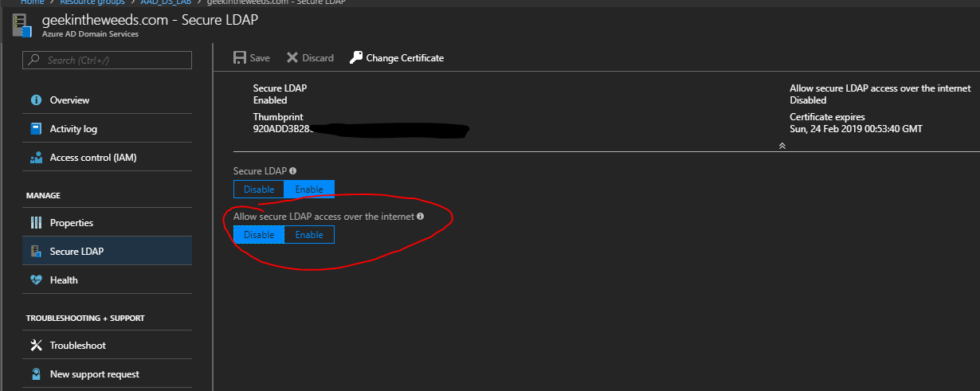Viewport: 980px width, 391px height.
Task: Click the MANAGE section header
Action: [43, 196]
